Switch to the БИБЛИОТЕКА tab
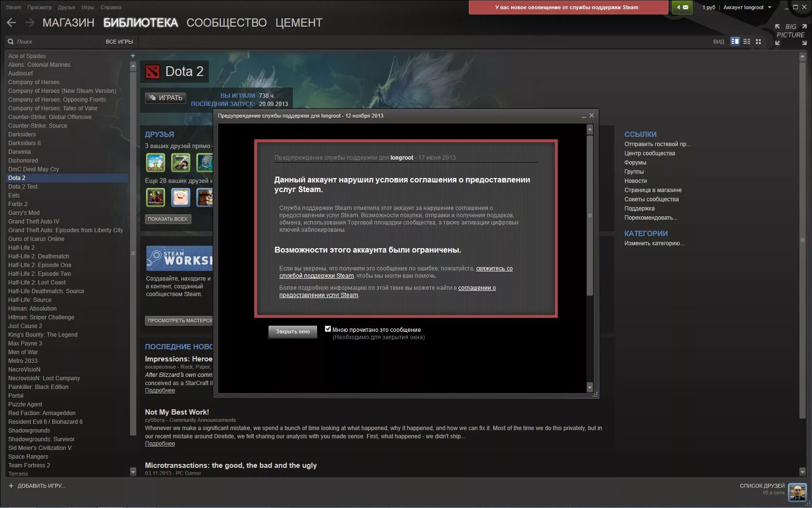Image resolution: width=812 pixels, height=508 pixels. click(140, 22)
